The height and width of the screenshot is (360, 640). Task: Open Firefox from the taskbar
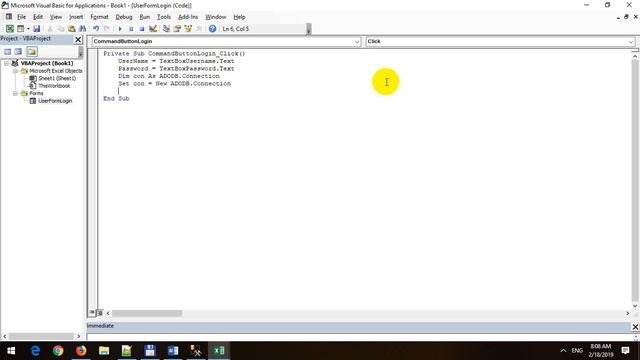tap(81, 351)
